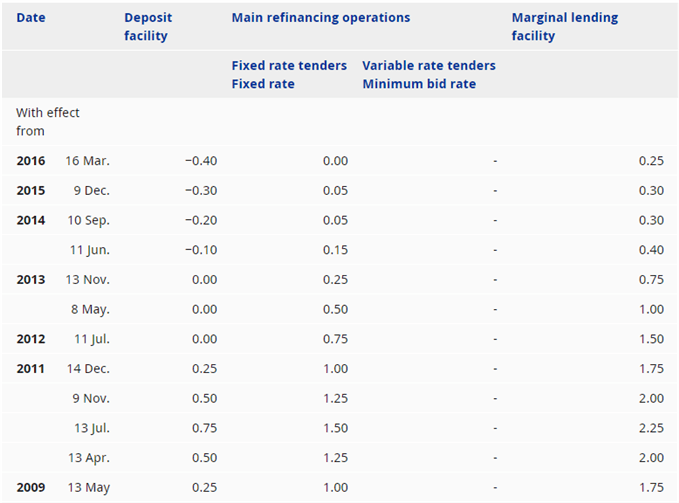Select the 13 Nov. date cell

pos(87,280)
